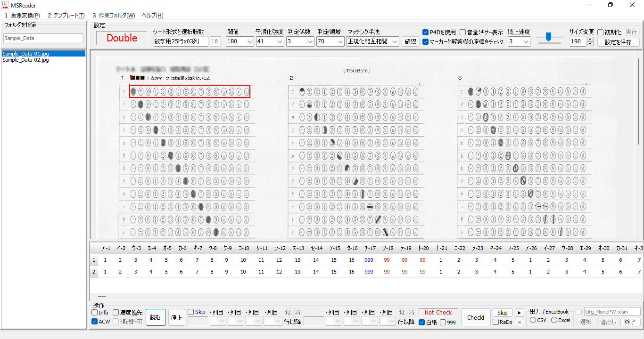Image resolution: width=644 pixels, height=339 pixels.
Task: Select the red-outlined answer row on sheet
Action: [x=190, y=91]
